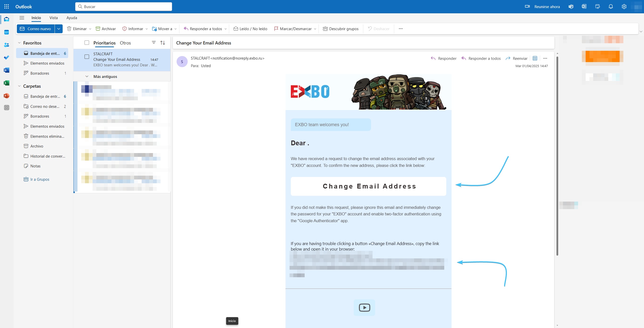
Task: Click the Correo nuevo button
Action: (x=36, y=29)
